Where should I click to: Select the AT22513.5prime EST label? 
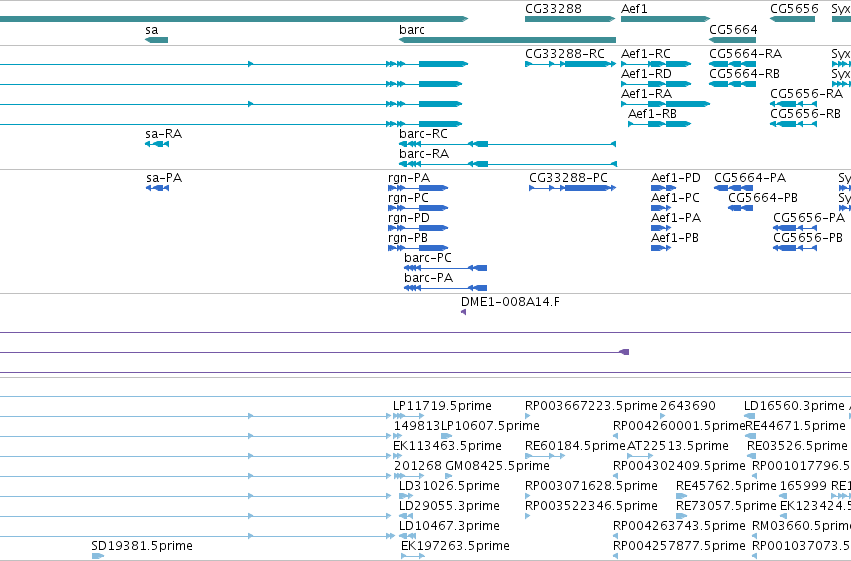pos(677,446)
